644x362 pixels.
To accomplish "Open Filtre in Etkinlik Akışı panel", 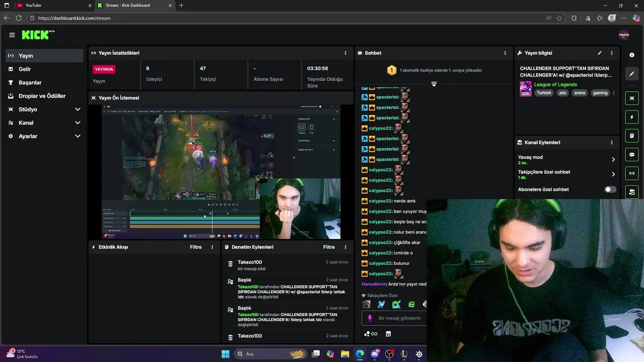I will (196, 247).
